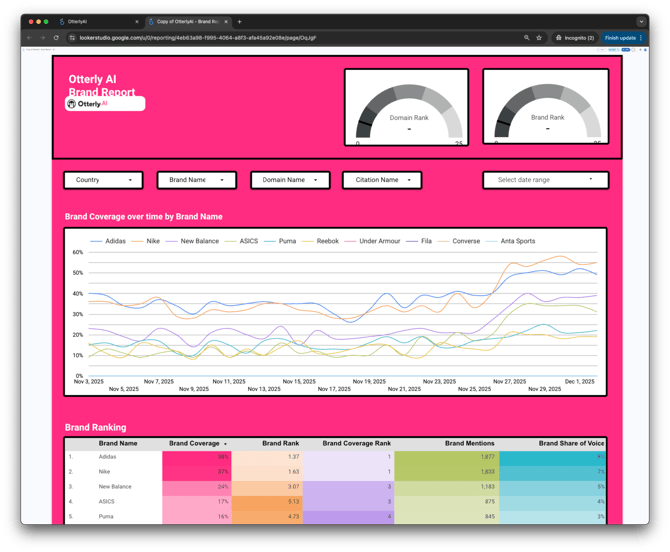Click the Brand Ranking section heading
Screen dimensions: 670x552
pyautogui.click(x=96, y=428)
